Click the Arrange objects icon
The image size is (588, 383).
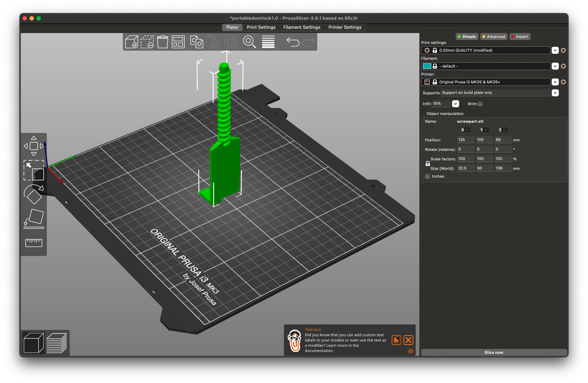[x=178, y=42]
